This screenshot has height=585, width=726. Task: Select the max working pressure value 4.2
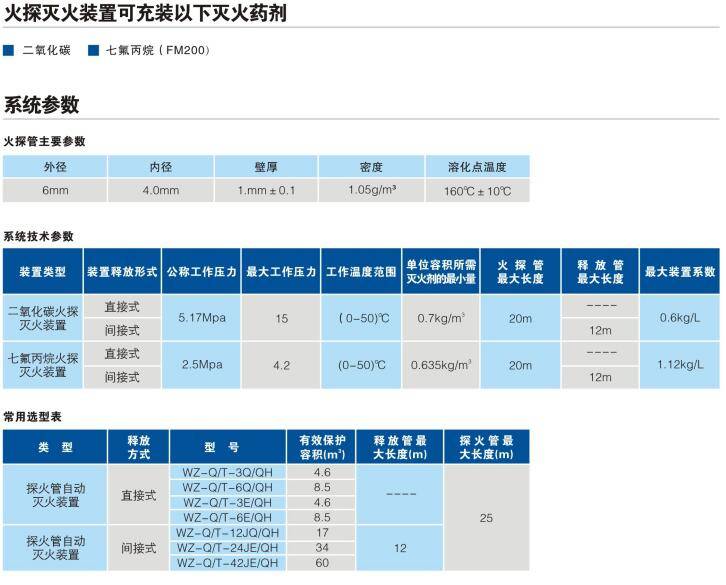click(281, 365)
